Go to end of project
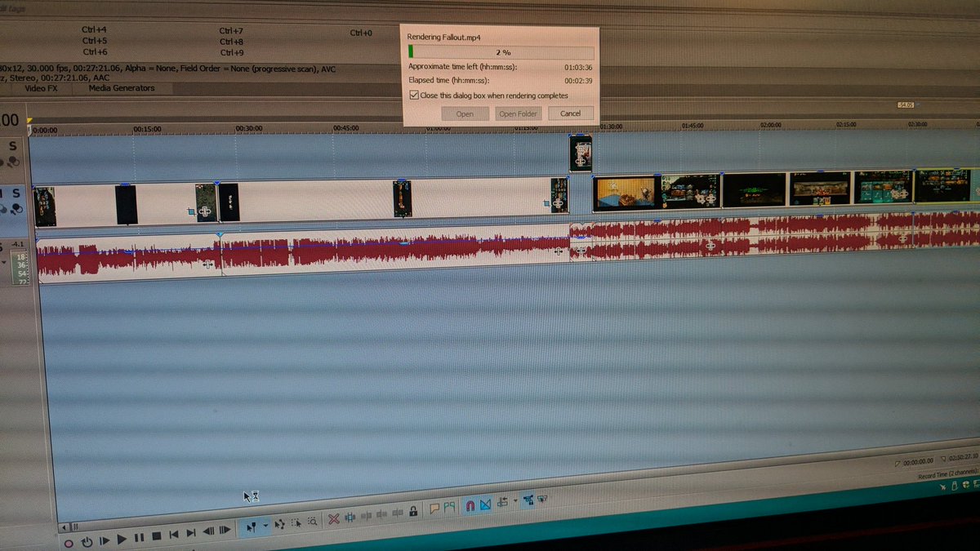 pos(191,533)
